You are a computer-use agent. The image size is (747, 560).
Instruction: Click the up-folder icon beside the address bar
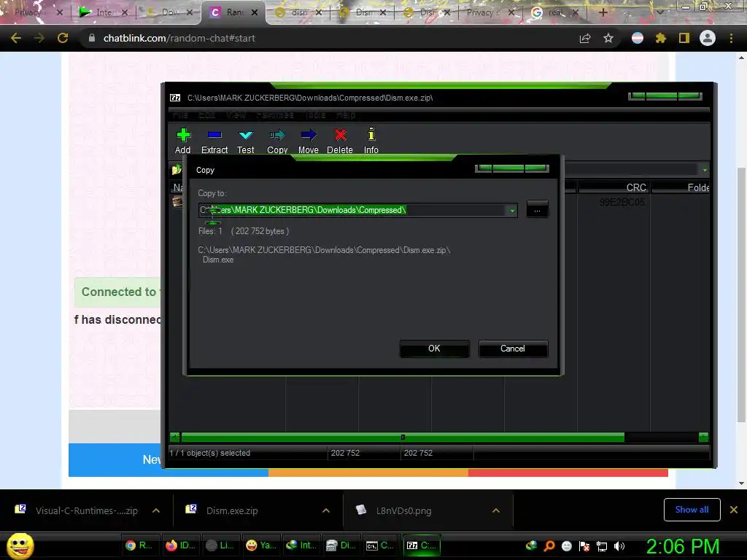click(x=177, y=169)
